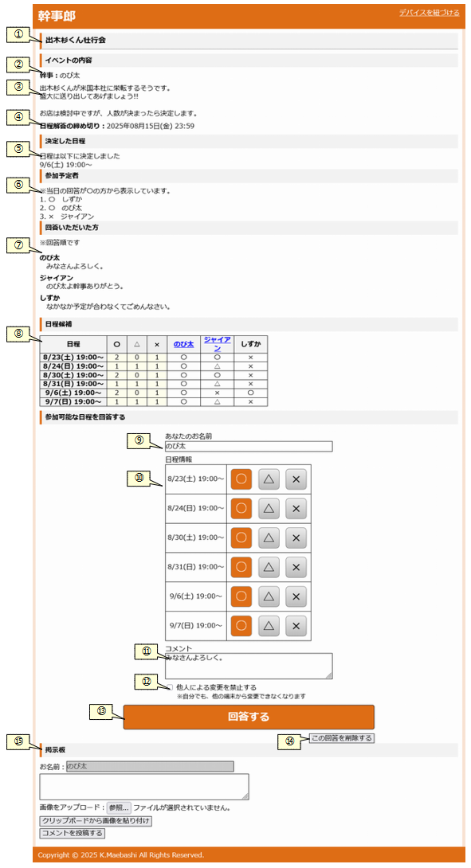Open the デバイスを紐づける link
This screenshot has height=868, width=471.
click(x=429, y=12)
